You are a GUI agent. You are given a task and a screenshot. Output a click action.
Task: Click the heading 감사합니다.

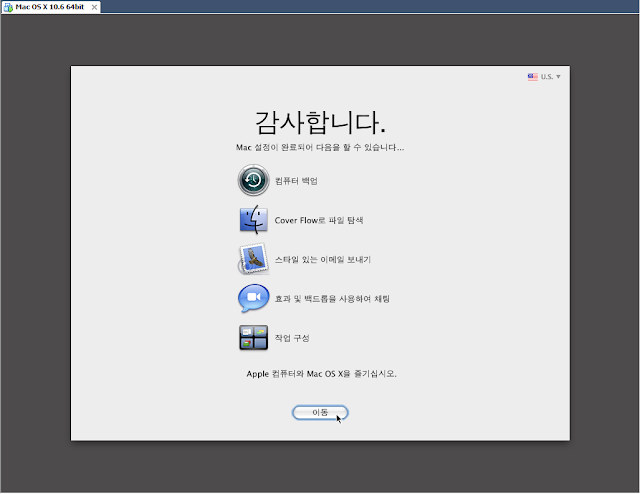click(320, 122)
